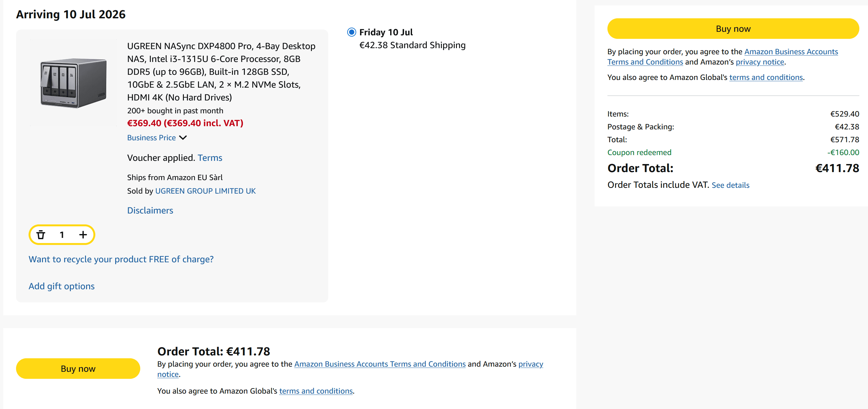Click the quantity number 1 in stepper
The width and height of the screenshot is (868, 409).
[62, 235]
